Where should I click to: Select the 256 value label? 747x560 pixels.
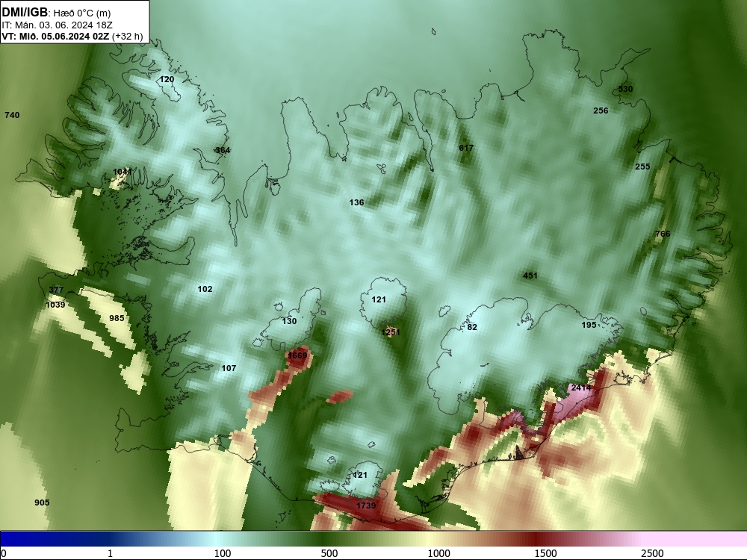[x=601, y=111]
